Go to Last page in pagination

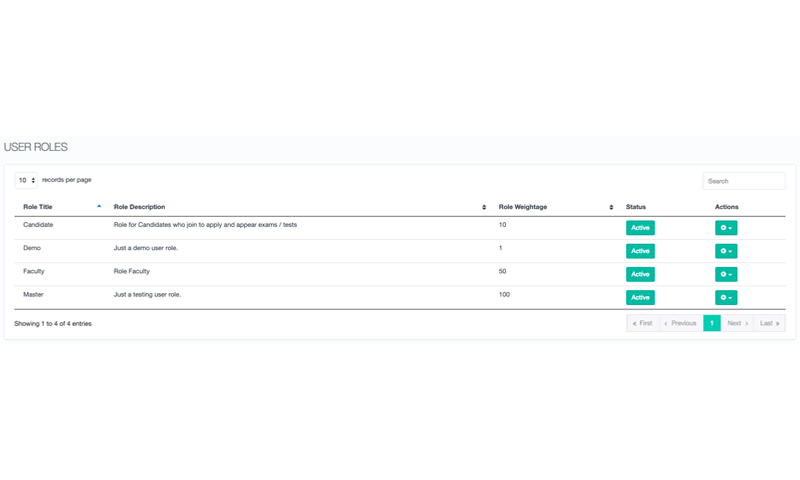point(769,323)
